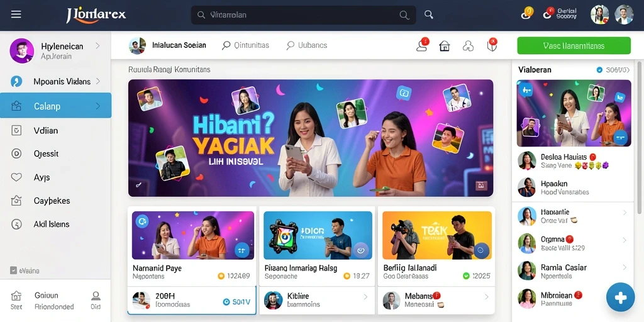Click the Caybekes camera icon
The height and width of the screenshot is (322, 644).
pyautogui.click(x=16, y=201)
